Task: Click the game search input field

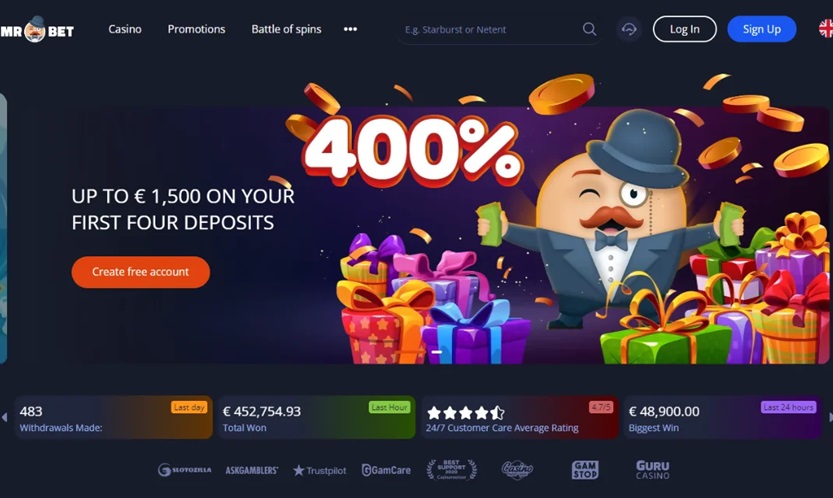Action: coord(490,29)
